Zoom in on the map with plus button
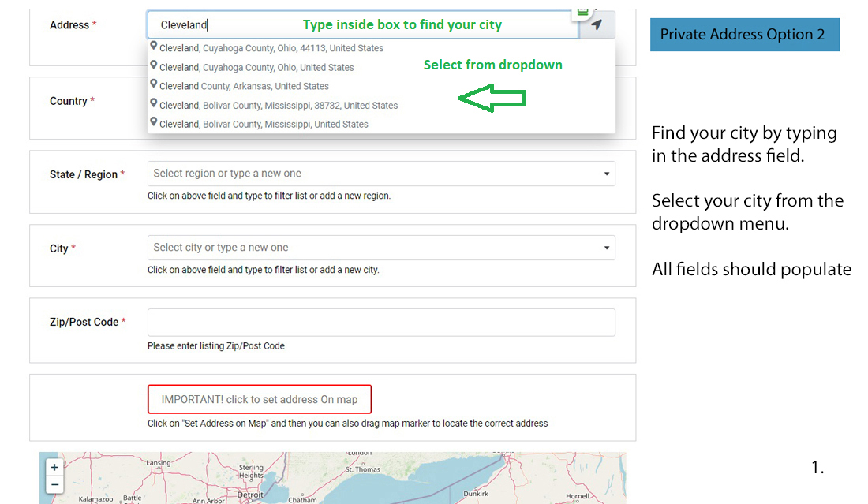 coord(54,467)
